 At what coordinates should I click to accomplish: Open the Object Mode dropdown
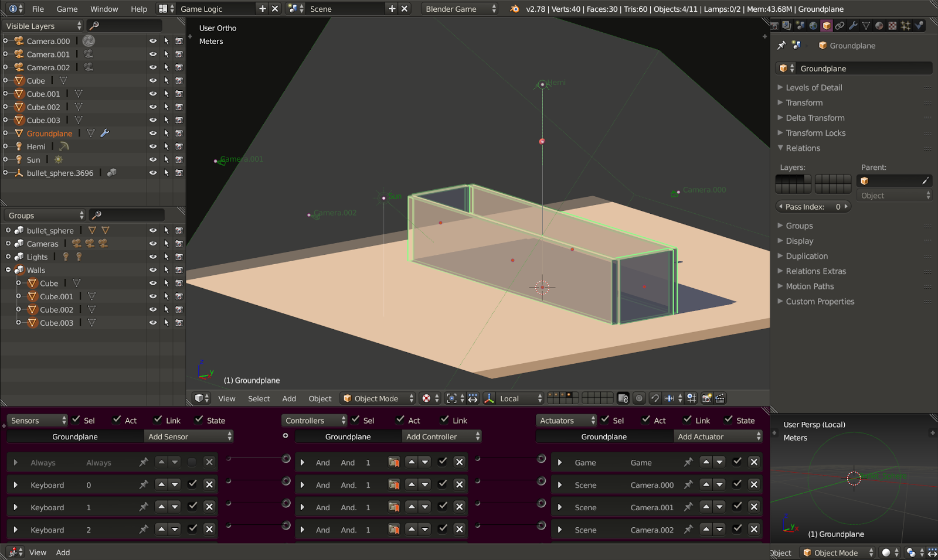point(378,398)
